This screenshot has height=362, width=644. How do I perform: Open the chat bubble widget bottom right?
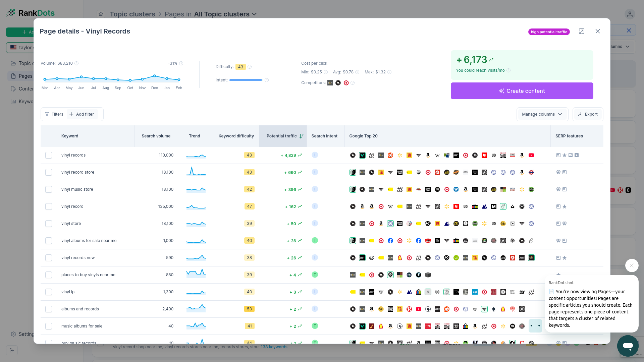point(628,346)
